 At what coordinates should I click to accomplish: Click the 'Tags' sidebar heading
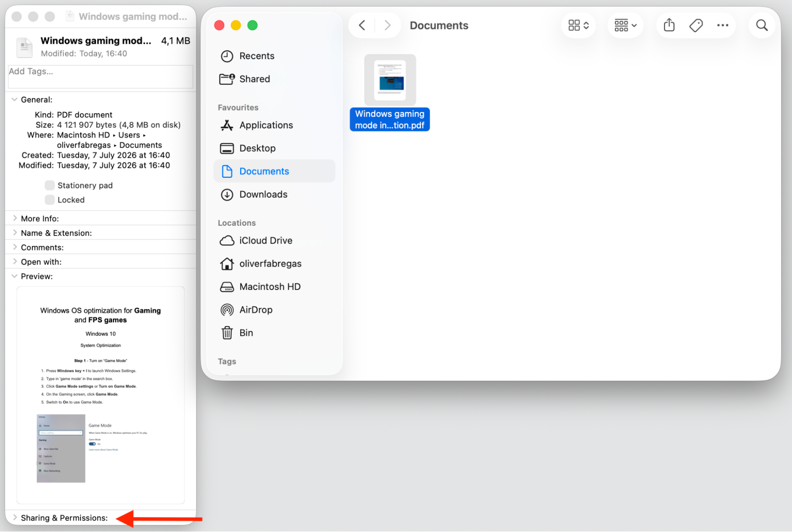[227, 361]
